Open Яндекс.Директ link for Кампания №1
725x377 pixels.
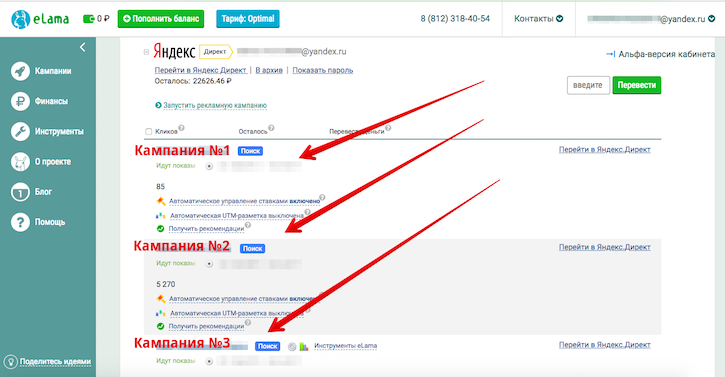[x=604, y=149]
